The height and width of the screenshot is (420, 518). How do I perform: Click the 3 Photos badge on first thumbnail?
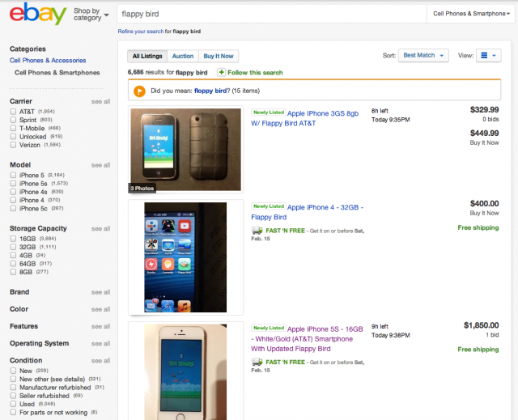pos(142,189)
